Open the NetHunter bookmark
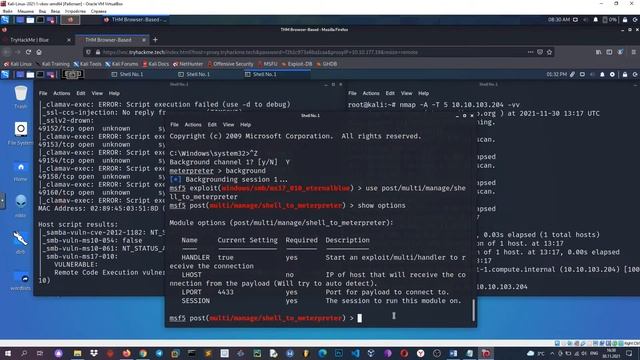This screenshot has width=640, height=360. [x=188, y=64]
